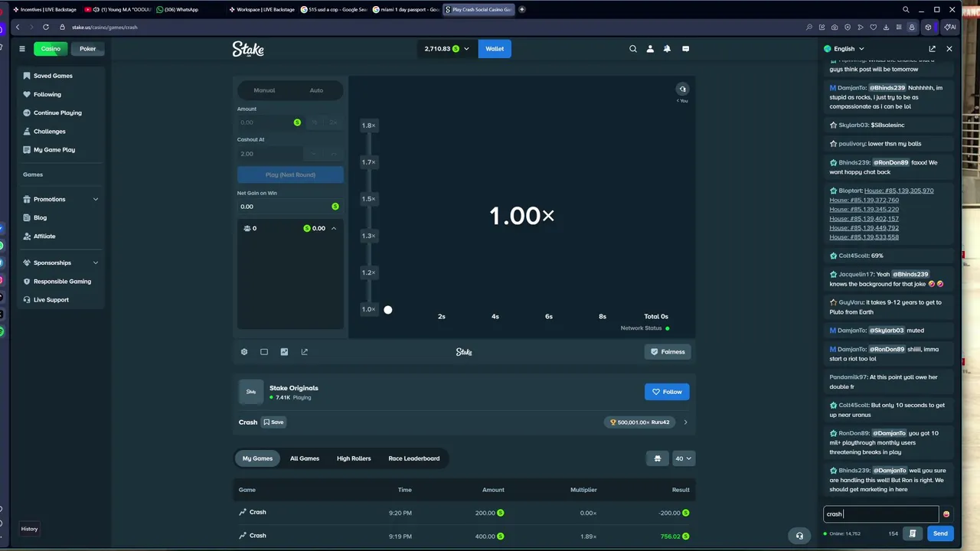This screenshot has height=551, width=980.
Task: Switch to the WhatsApp browser tab
Action: point(181,9)
